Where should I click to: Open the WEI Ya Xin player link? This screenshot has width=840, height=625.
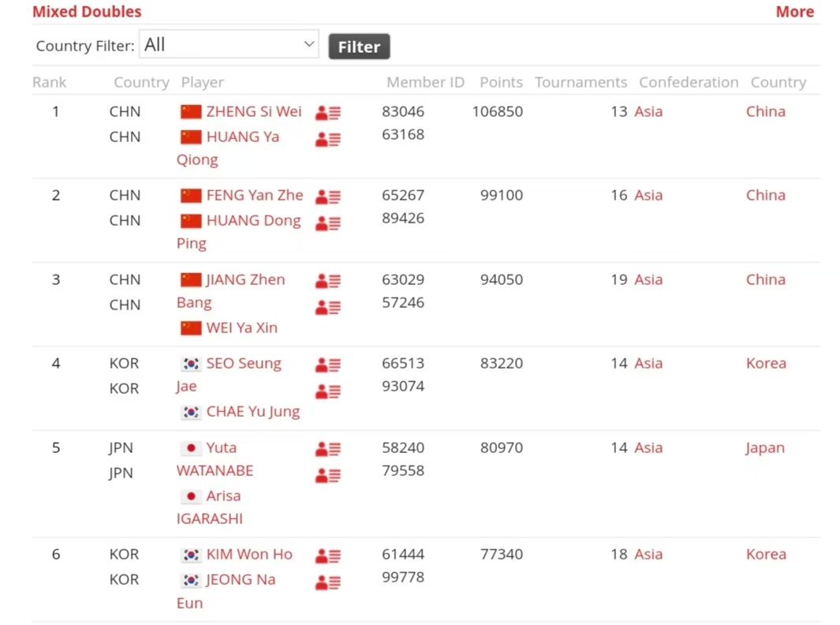[241, 327]
